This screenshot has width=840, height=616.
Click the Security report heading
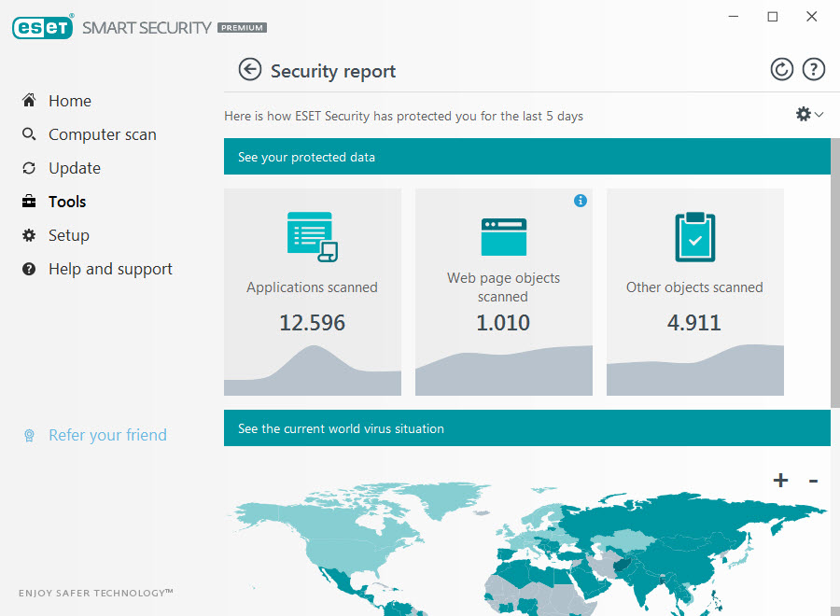[x=333, y=71]
